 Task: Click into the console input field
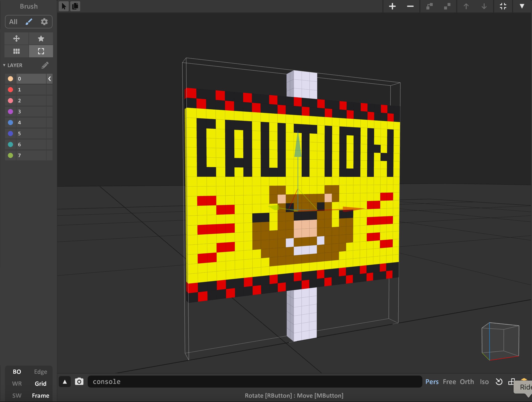click(255, 382)
